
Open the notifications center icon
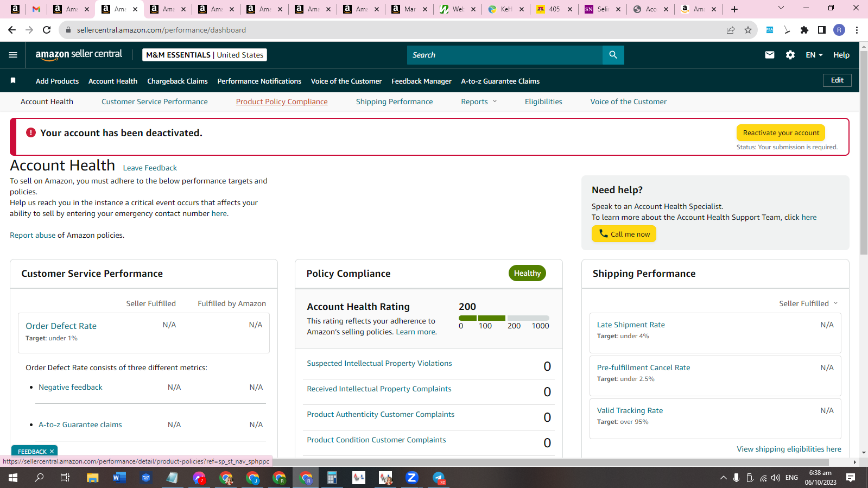851,478
